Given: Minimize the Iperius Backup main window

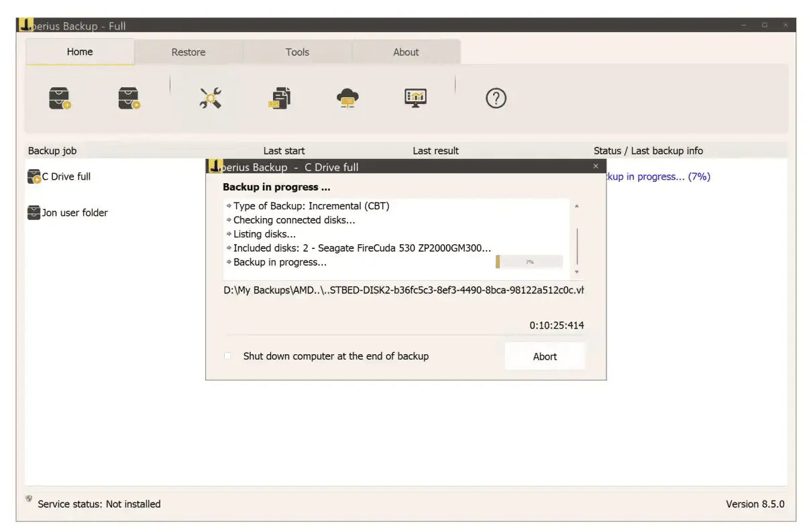Looking at the screenshot, I should tap(745, 25).
